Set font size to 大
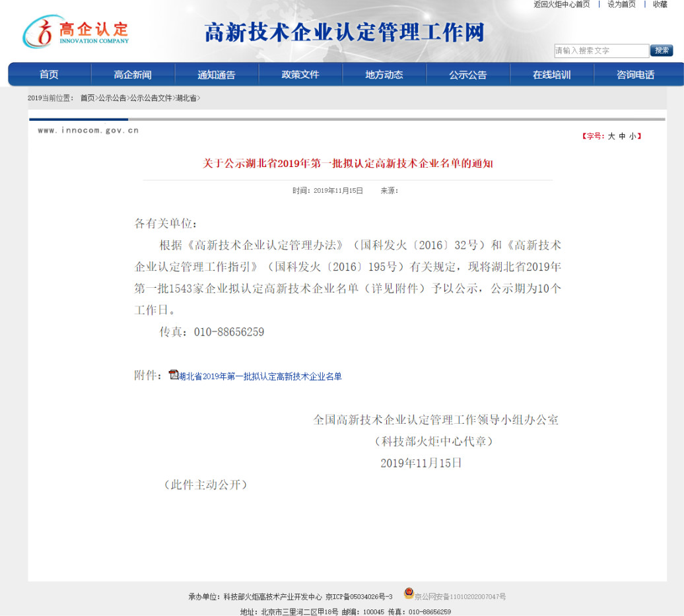Screen dimensions: 684x616 click(611, 136)
